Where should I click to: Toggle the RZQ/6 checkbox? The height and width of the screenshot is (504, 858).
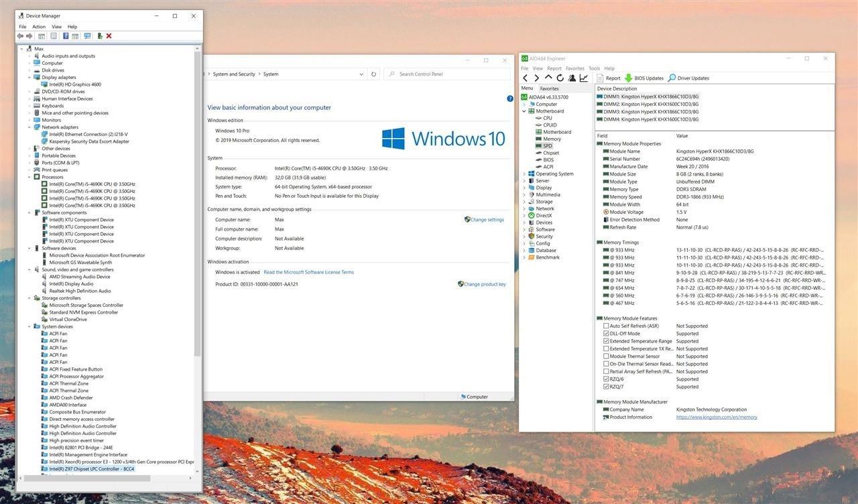(606, 379)
